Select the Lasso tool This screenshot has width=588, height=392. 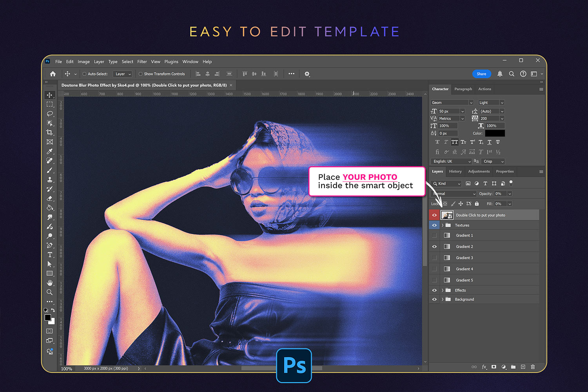(x=50, y=114)
